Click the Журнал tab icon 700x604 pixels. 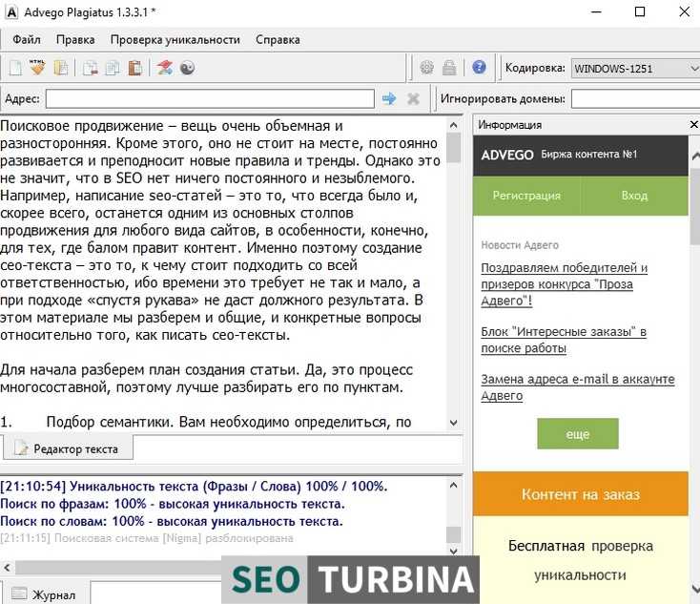(x=19, y=594)
